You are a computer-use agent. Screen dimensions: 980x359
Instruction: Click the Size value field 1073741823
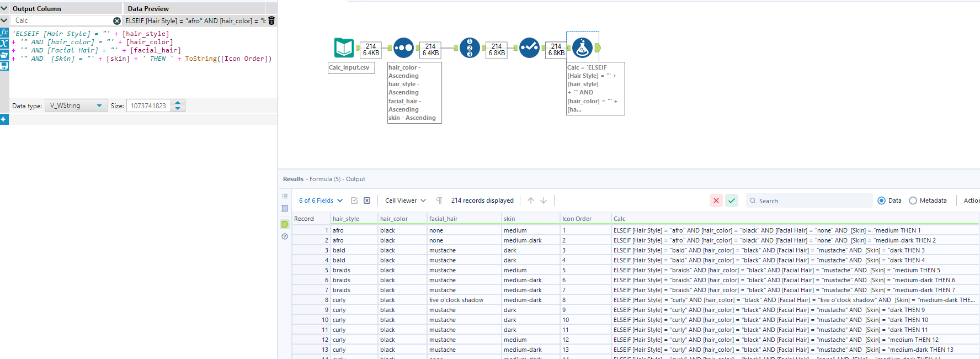[x=150, y=105]
